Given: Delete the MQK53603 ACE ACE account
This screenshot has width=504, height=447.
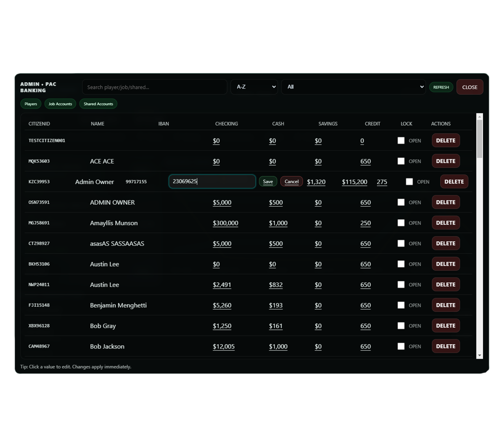Looking at the screenshot, I should pos(446,161).
